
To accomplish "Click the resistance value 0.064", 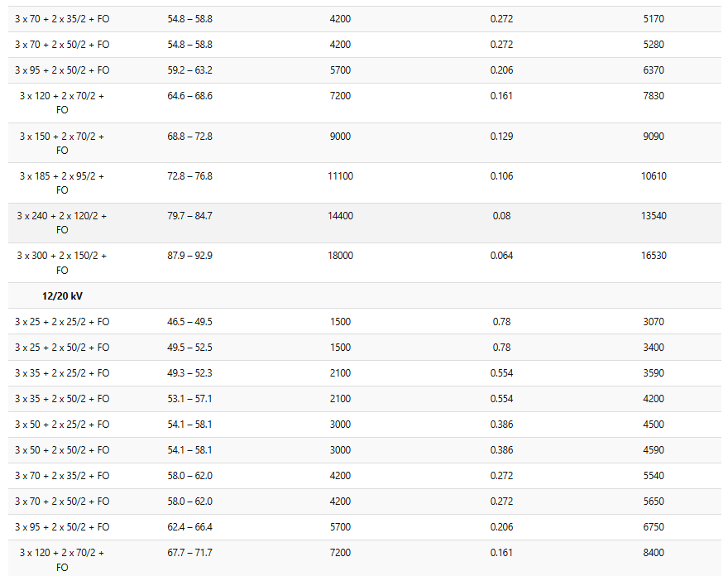I will (x=501, y=256).
